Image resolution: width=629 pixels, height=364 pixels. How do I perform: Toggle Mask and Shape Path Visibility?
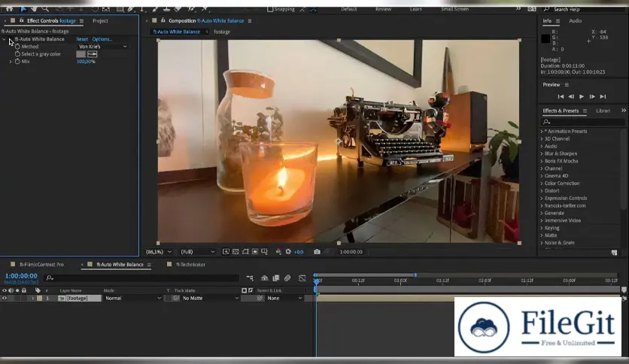[245, 252]
